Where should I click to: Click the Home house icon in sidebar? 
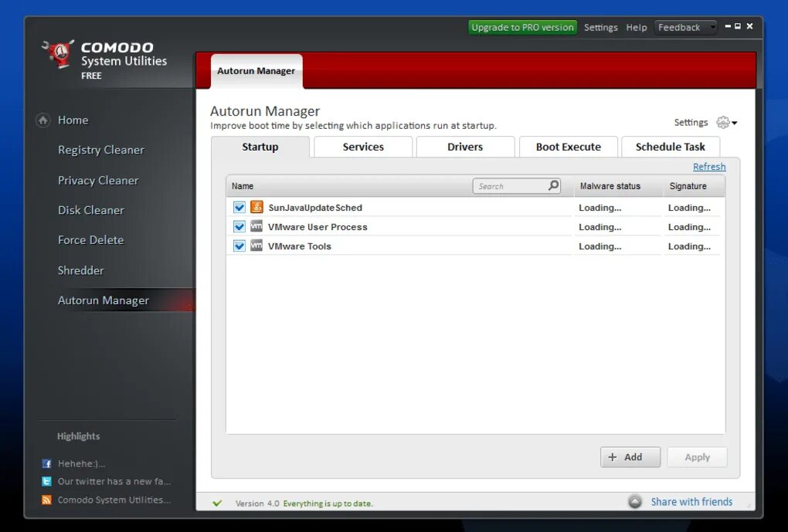(x=43, y=120)
